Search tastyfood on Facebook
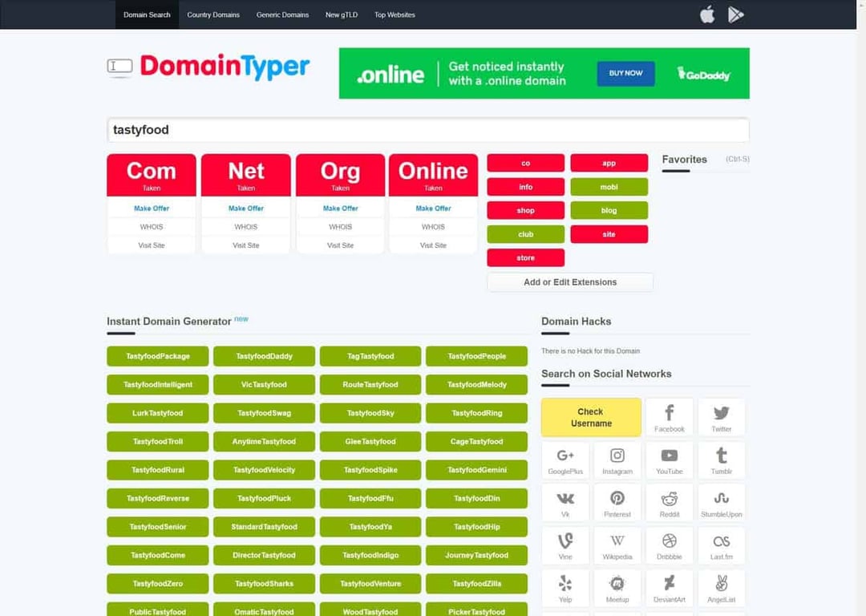 pos(669,415)
